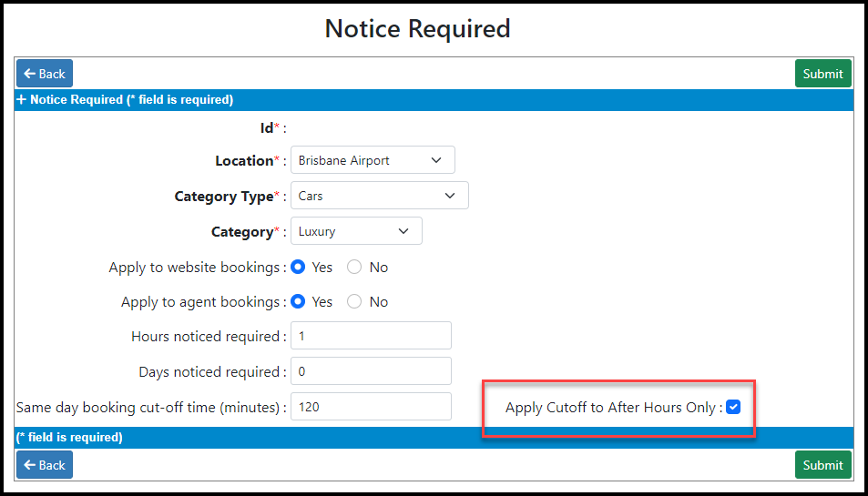
Task: Select Yes for Apply to website bookings
Action: [298, 267]
